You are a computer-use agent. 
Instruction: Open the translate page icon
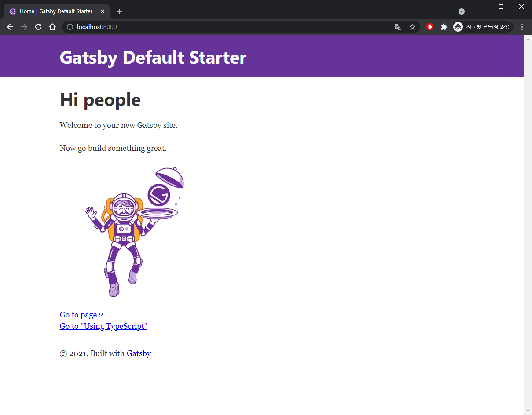click(x=398, y=27)
